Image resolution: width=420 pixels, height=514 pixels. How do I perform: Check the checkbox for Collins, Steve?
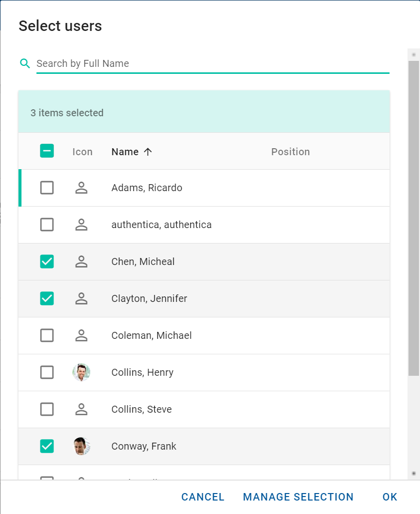[x=47, y=409]
